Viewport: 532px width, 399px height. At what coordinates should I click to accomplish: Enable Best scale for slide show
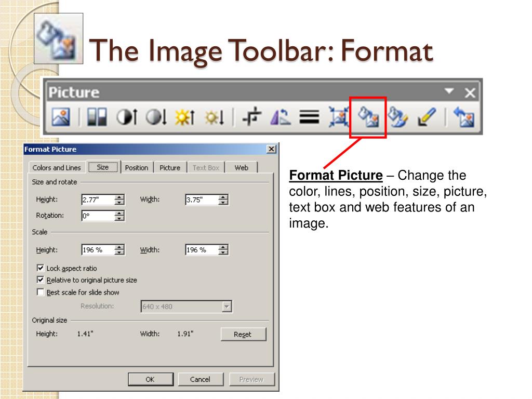[x=41, y=292]
